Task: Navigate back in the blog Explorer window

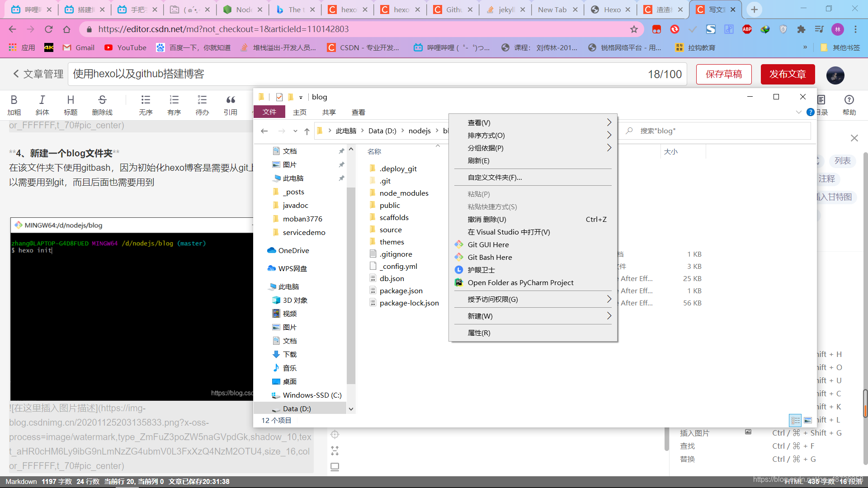Action: click(264, 131)
